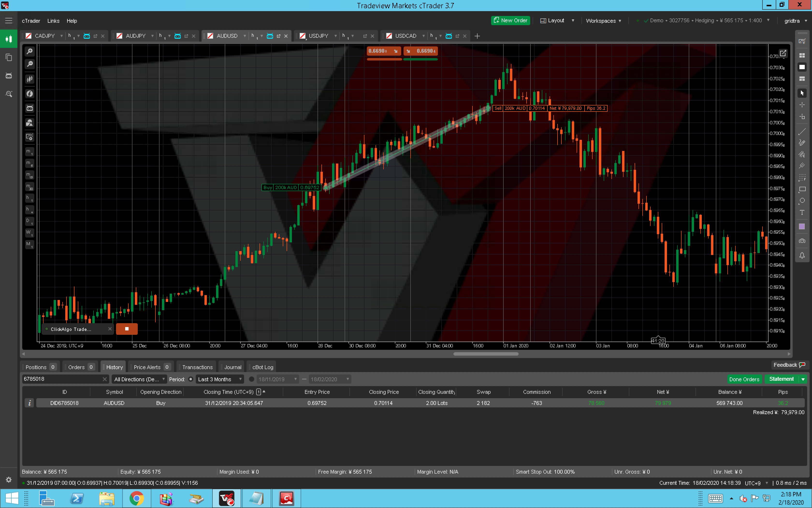Add a new chart tab with plus

[x=477, y=36]
